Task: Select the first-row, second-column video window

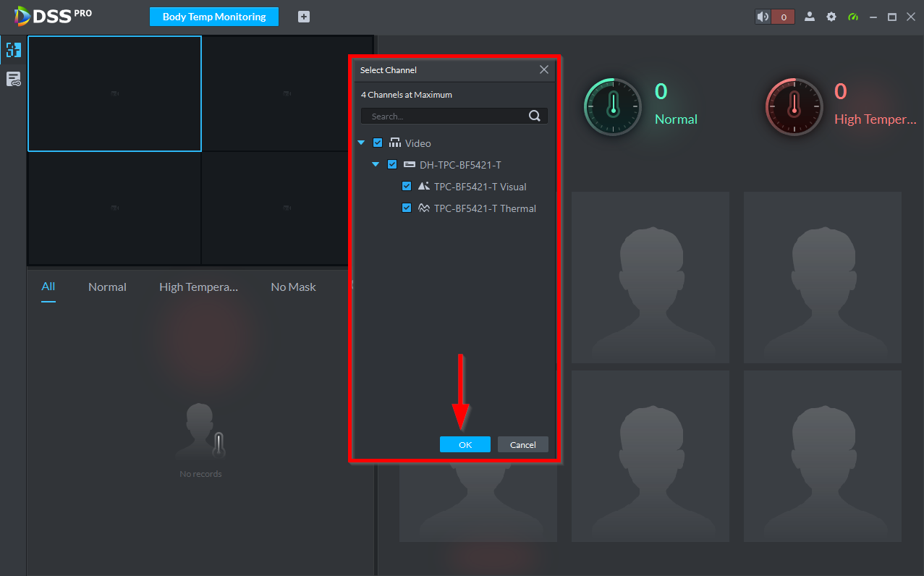Action: 287,93
